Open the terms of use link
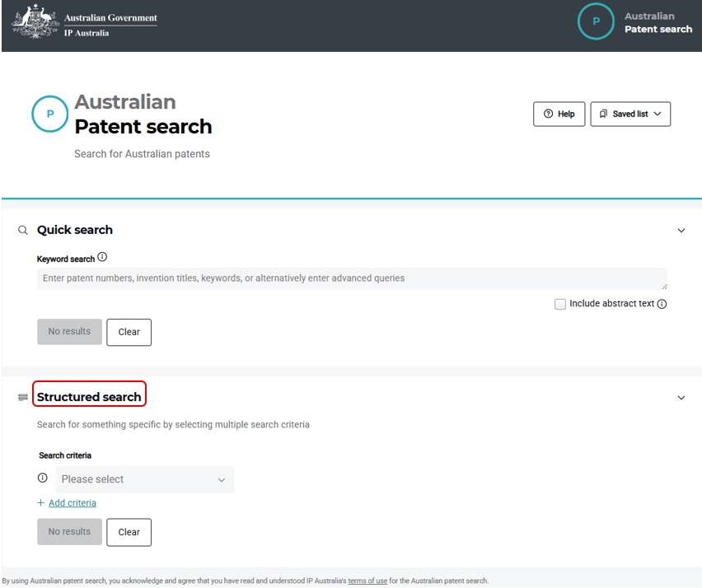Image resolution: width=702 pixels, height=588 pixels. click(367, 581)
